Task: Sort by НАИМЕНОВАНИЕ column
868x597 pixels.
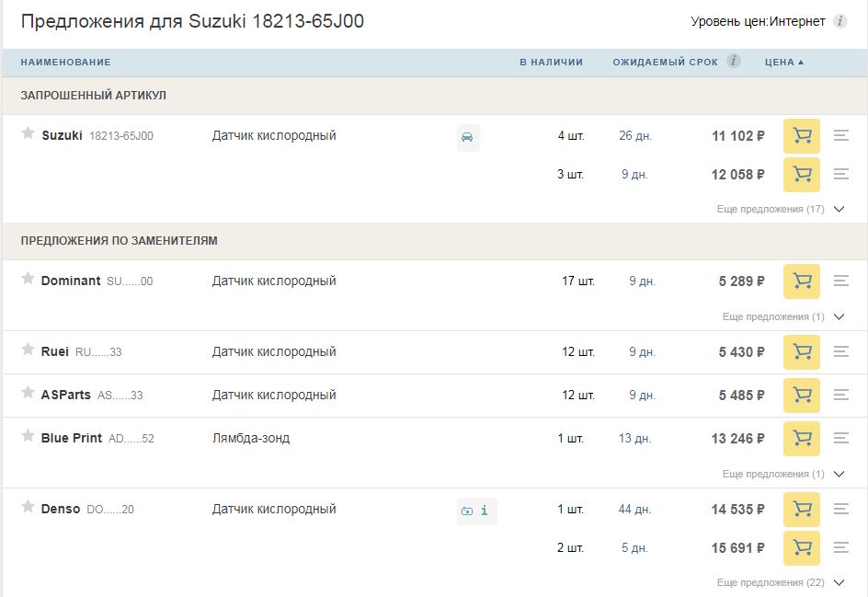Action: click(66, 62)
